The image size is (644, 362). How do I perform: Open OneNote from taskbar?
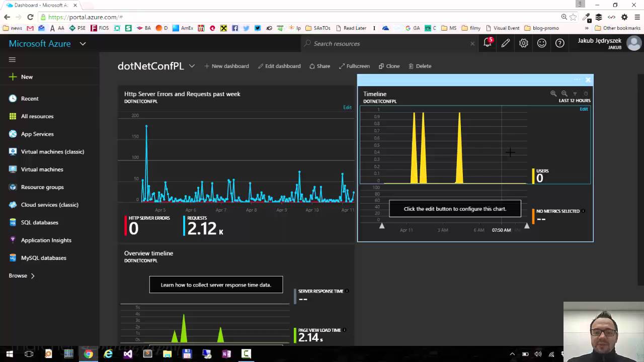(226, 354)
